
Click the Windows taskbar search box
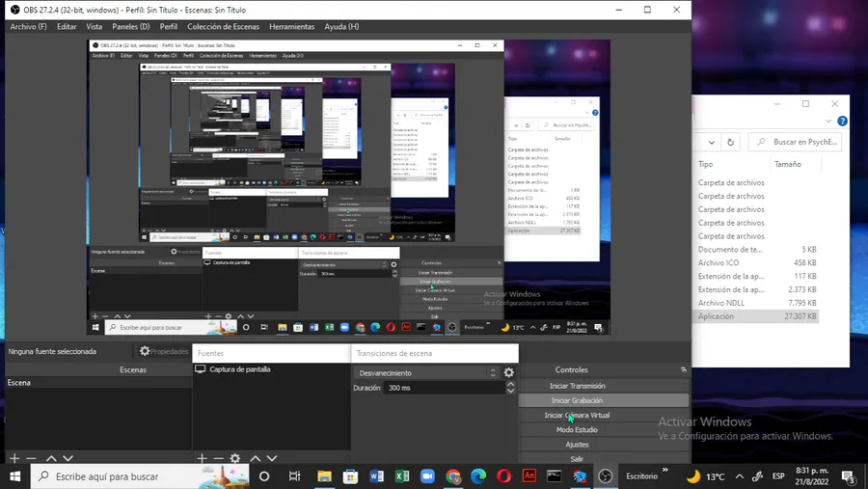pos(140,476)
